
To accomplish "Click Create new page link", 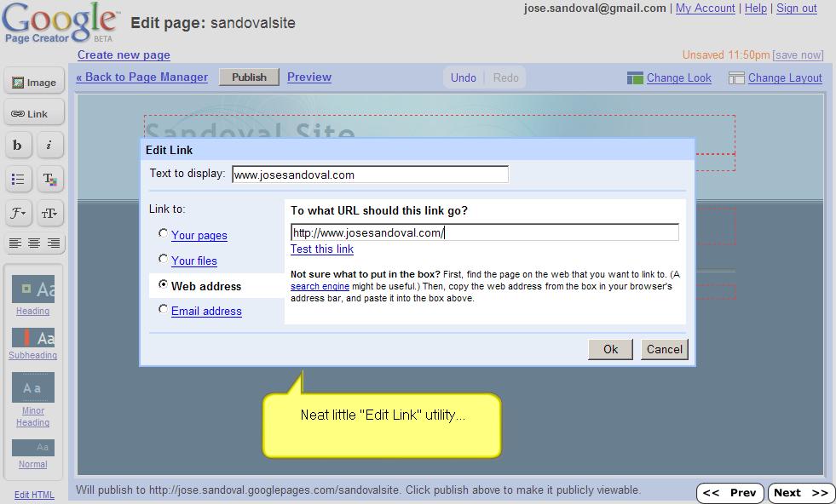I will [124, 54].
